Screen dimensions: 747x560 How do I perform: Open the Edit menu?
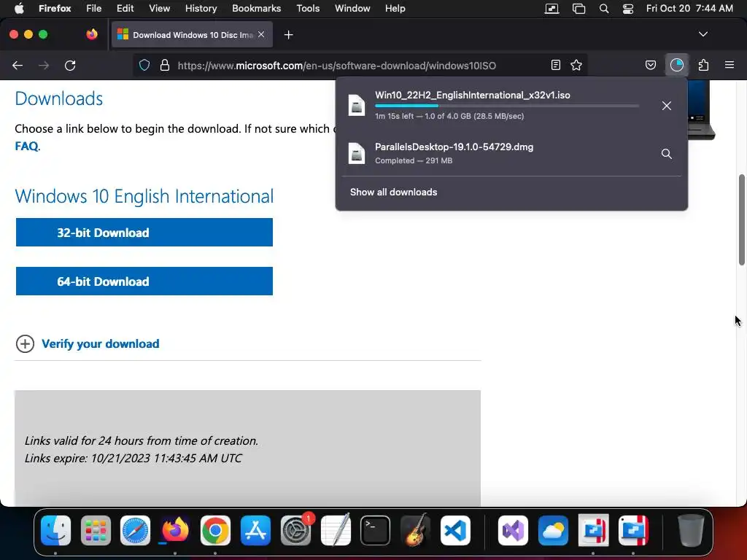pyautogui.click(x=125, y=9)
